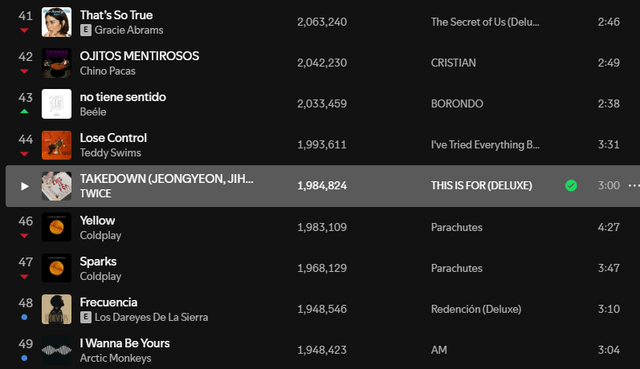Click OJITOS MENTIROSOS album artwork
Viewport: 640px width, 369px height.
coord(57,63)
